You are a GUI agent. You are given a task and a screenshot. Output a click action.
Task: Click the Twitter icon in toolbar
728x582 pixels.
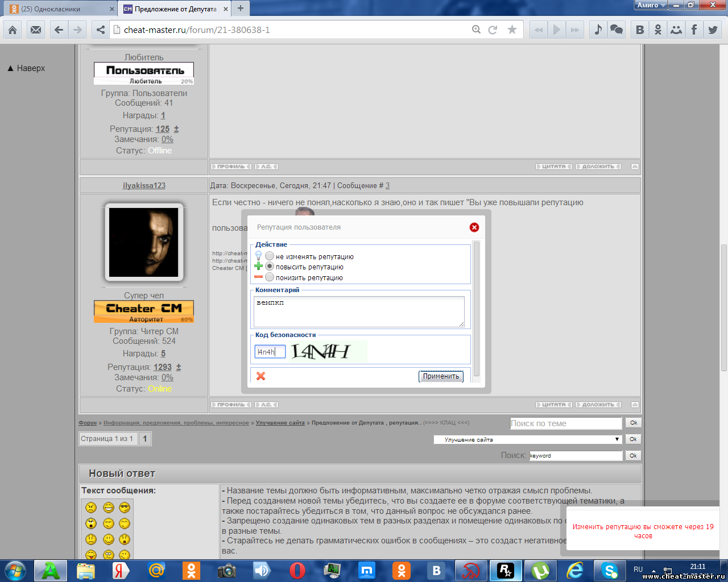pos(712,30)
